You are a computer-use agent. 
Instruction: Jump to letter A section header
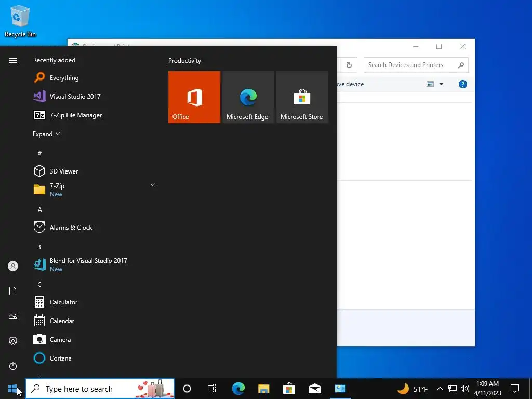coord(39,210)
